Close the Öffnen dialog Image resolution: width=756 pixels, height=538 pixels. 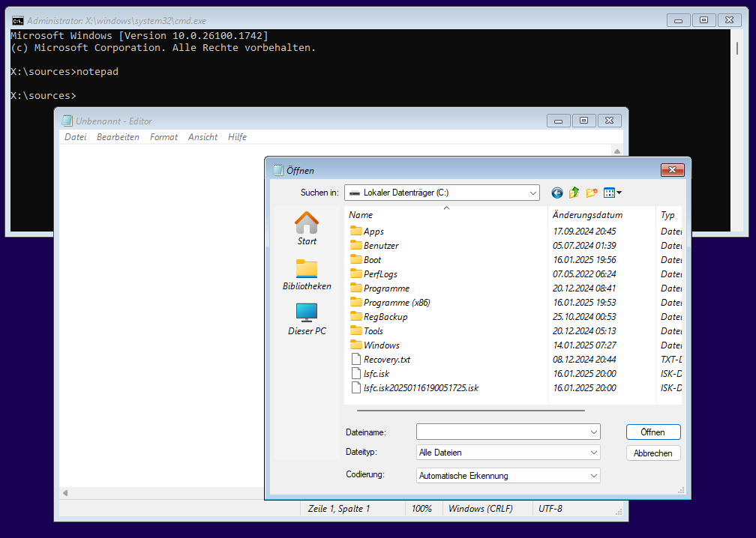673,169
